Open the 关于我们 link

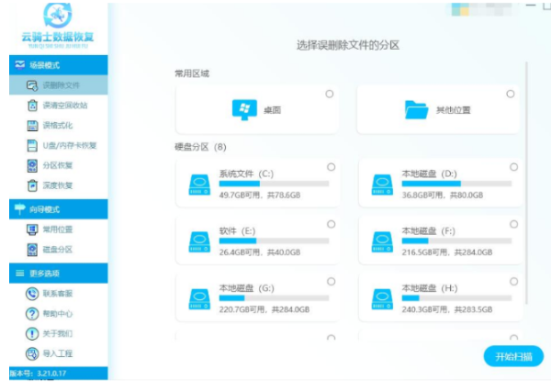[57, 333]
